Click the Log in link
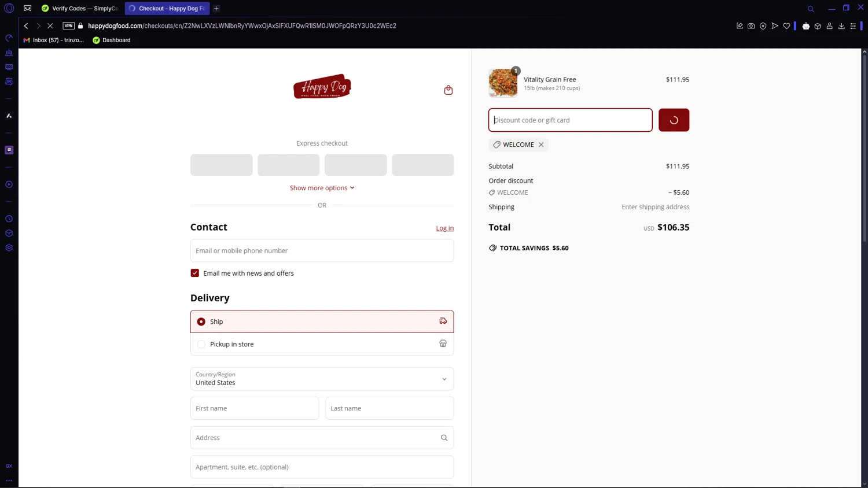The width and height of the screenshot is (868, 488). [x=445, y=228]
